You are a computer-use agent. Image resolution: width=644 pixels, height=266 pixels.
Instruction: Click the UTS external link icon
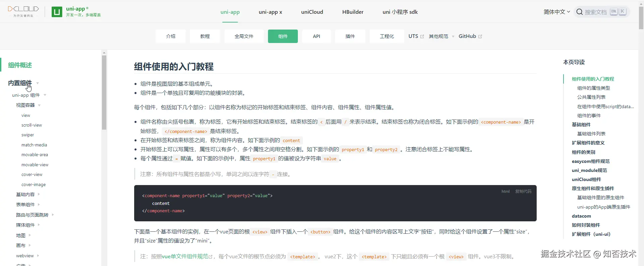point(422,36)
